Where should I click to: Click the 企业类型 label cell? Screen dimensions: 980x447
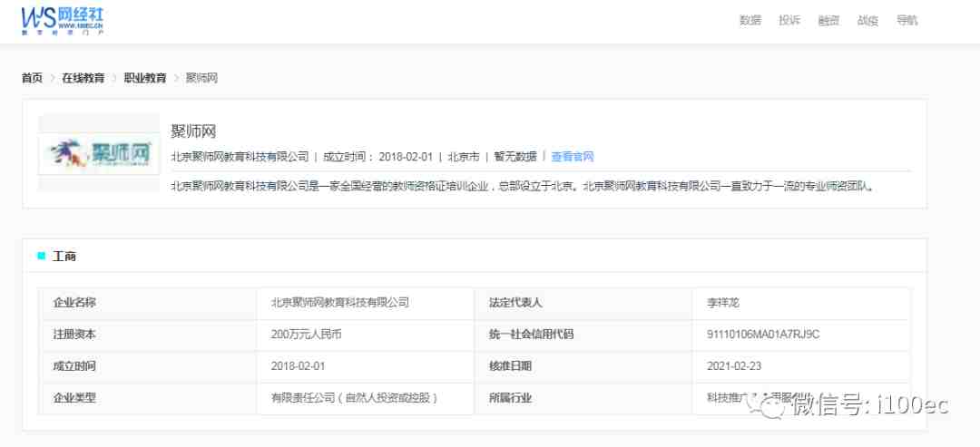point(148,398)
